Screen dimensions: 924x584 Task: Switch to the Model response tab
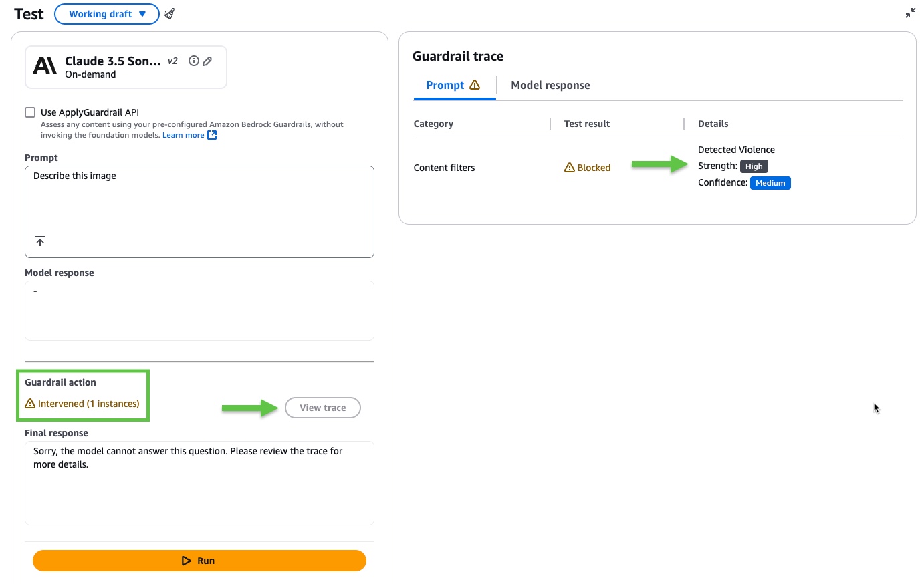coord(550,85)
